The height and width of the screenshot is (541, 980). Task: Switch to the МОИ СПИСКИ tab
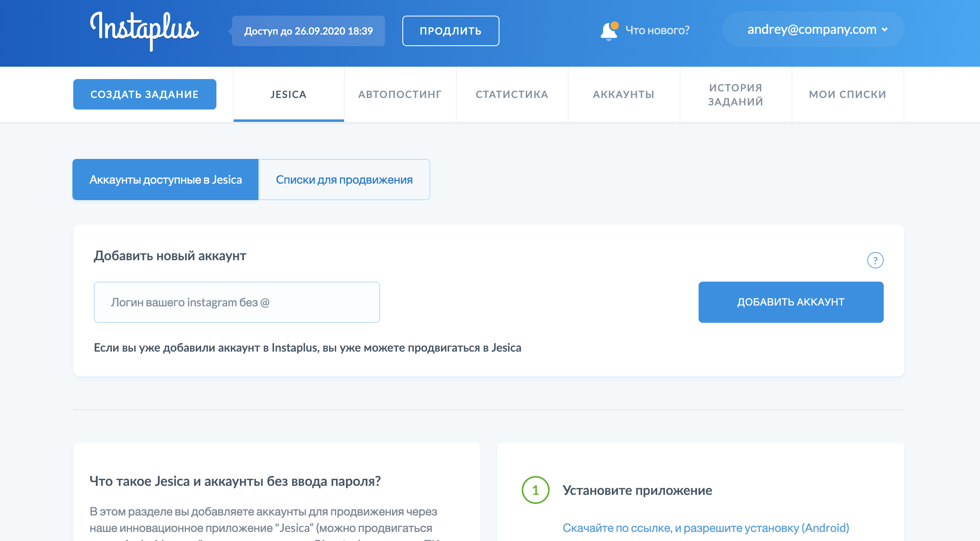click(848, 94)
